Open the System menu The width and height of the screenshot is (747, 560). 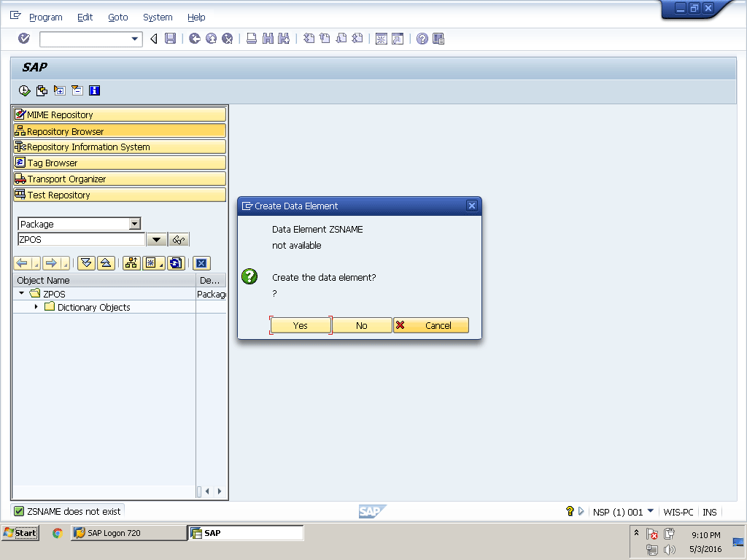click(158, 17)
